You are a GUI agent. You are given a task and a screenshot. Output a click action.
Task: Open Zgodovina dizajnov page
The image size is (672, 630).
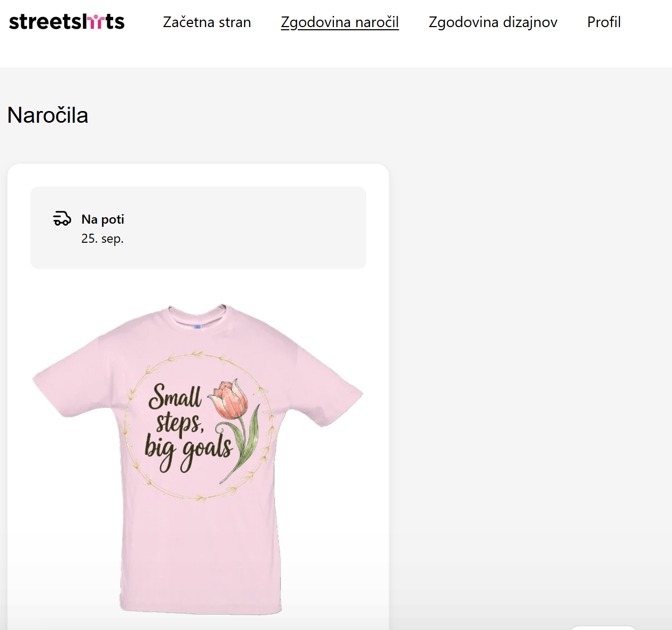click(493, 22)
